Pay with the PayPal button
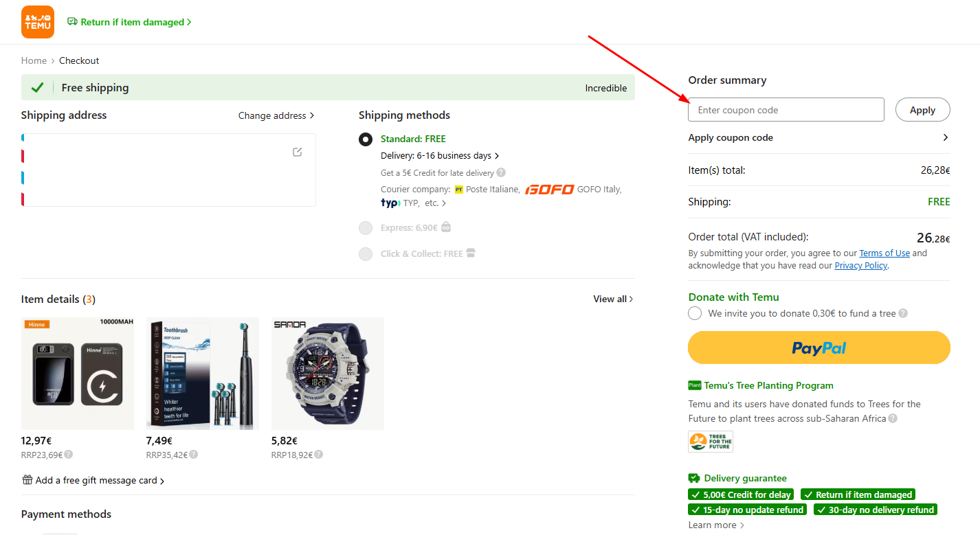This screenshot has height=535, width=980. point(818,348)
